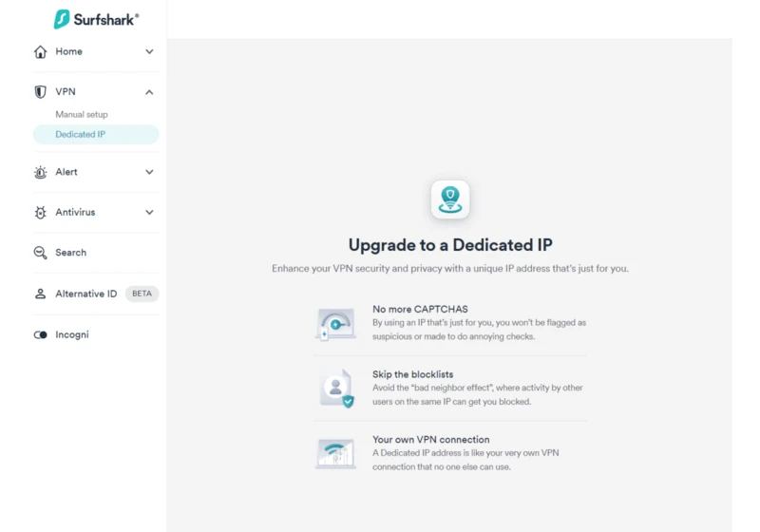Screen dimensions: 760x532
Task: Click the No more CAPTCHAS illustration
Action: 335,323
